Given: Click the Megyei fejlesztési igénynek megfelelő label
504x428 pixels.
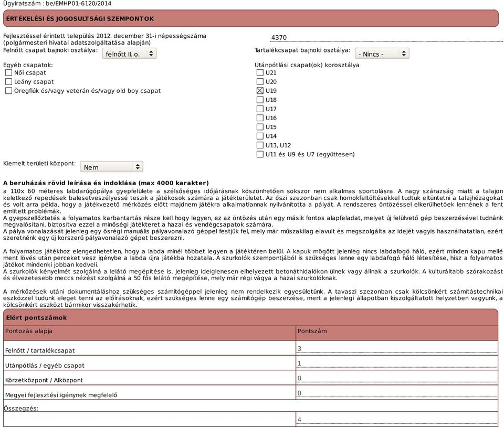Looking at the screenshot, I should [x=61, y=395].
